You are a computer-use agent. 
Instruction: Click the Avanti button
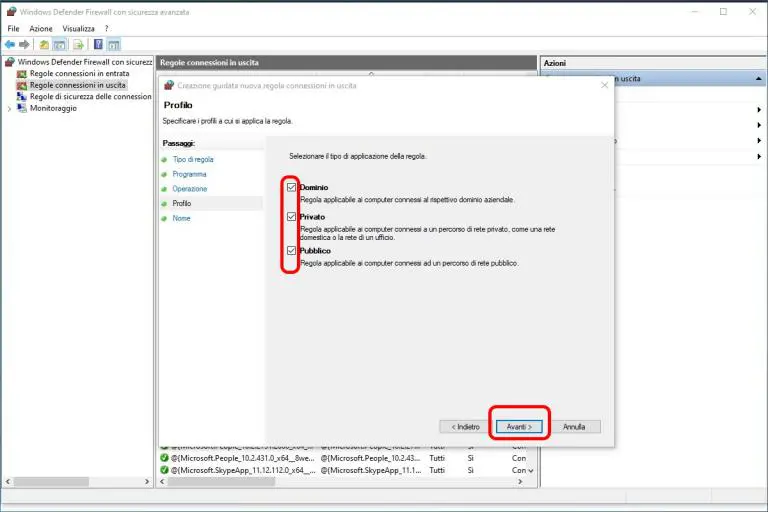click(519, 426)
